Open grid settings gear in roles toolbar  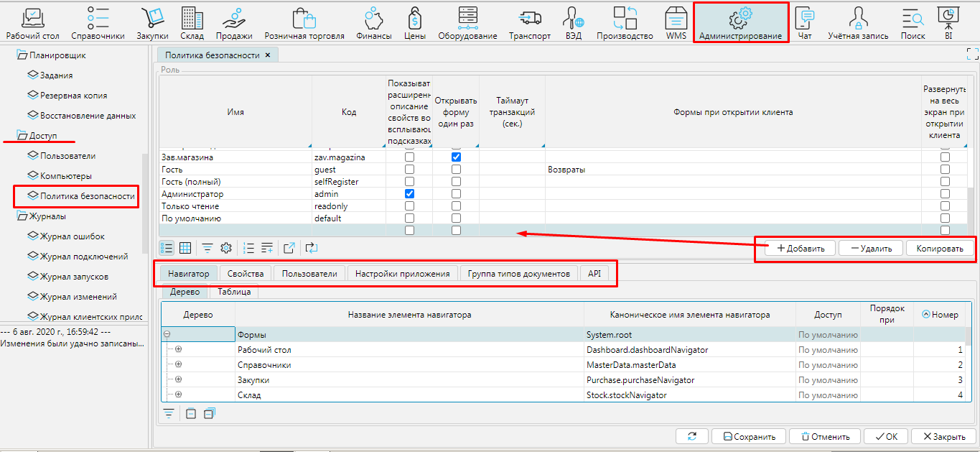click(226, 248)
